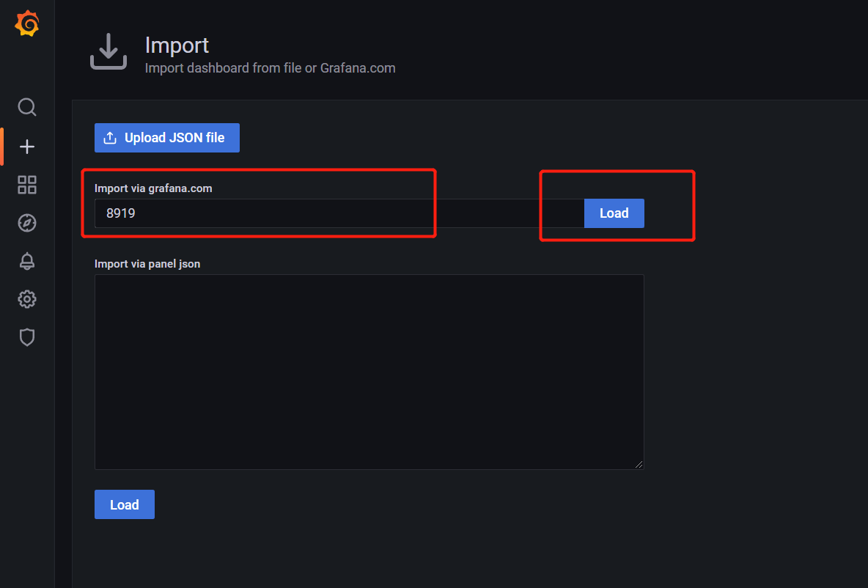Click the Import download icon in header

click(108, 51)
